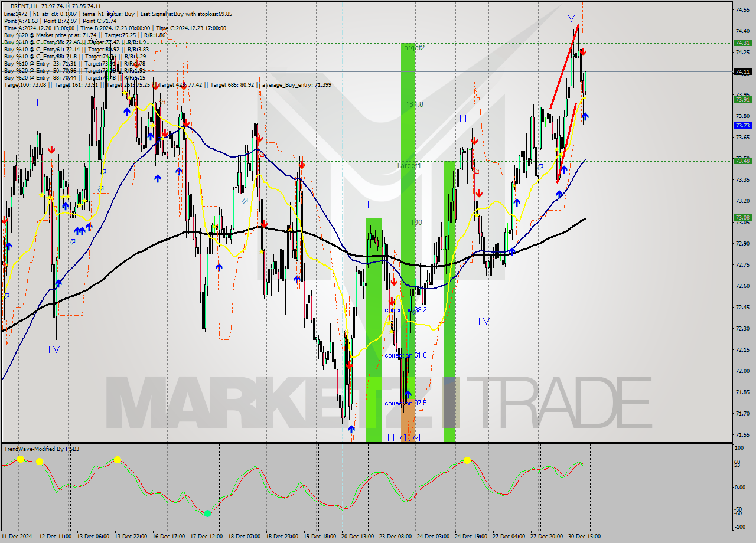
Task: Click the 11 Dec 2024 time label
Action: coord(17,537)
